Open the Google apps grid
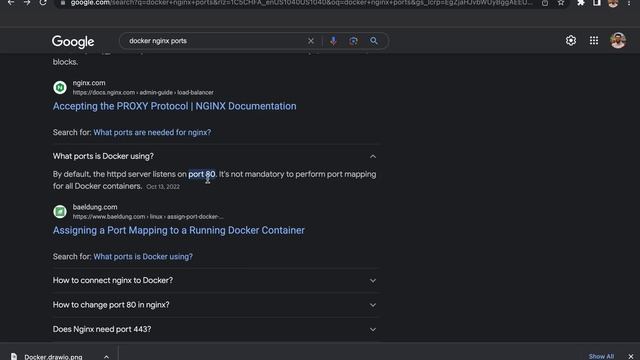640x360 pixels. (x=594, y=40)
